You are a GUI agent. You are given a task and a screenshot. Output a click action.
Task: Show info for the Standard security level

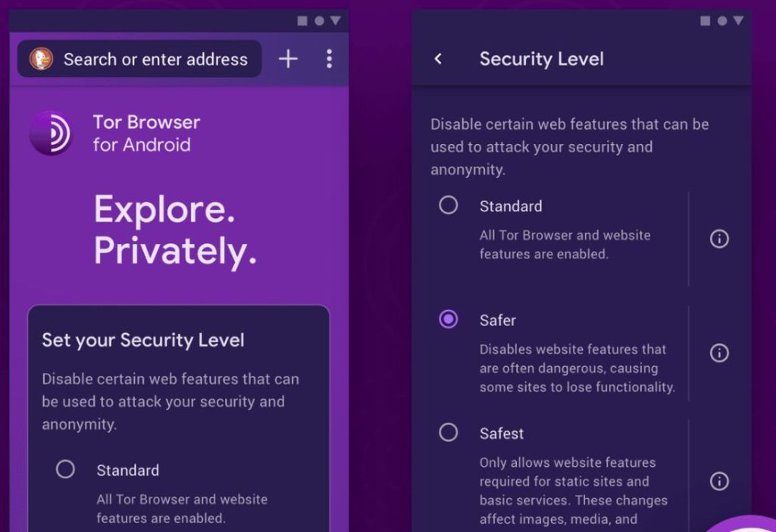[719, 239]
